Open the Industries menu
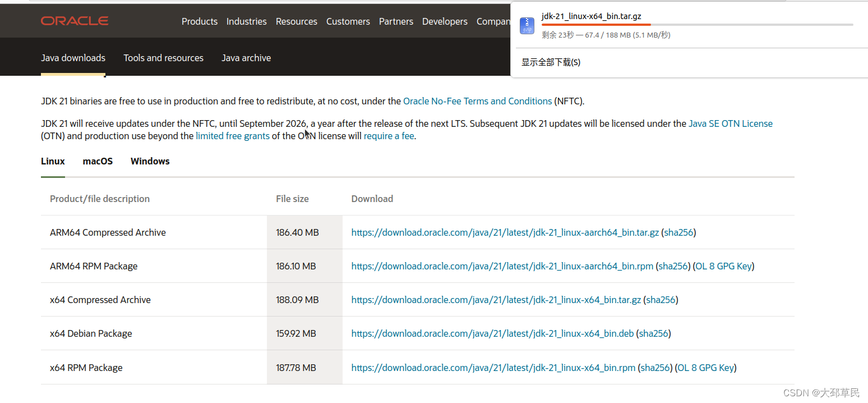 (247, 21)
